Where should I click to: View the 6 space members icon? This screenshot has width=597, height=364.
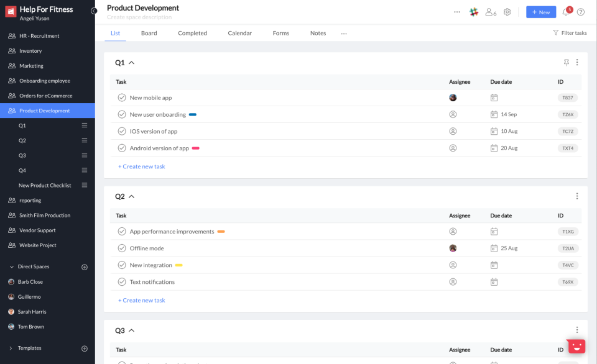pos(490,12)
